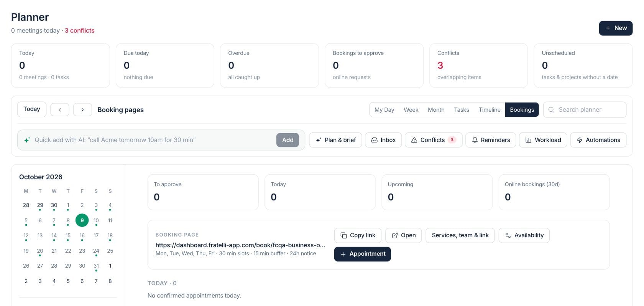Click the To approve bookings stat card

[203, 192]
